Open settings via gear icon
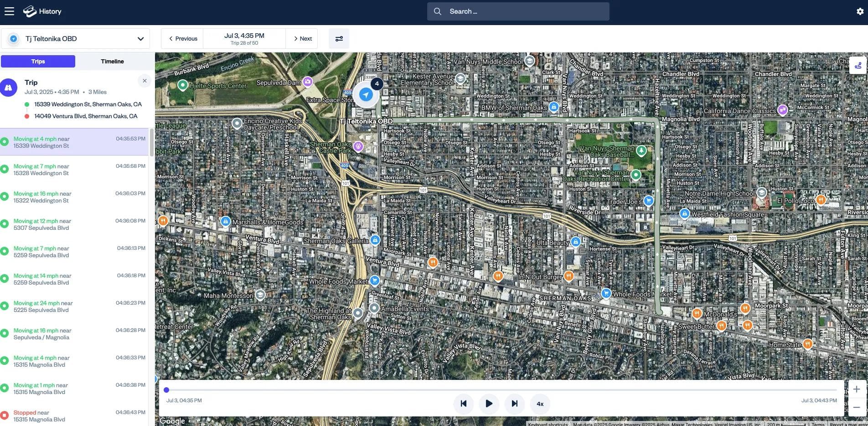The height and width of the screenshot is (426, 868). pyautogui.click(x=860, y=11)
